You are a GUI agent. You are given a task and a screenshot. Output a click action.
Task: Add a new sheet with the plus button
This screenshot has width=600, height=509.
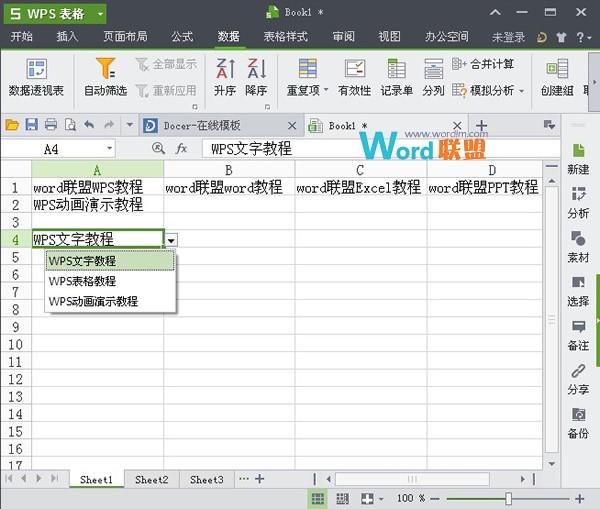pos(259,479)
